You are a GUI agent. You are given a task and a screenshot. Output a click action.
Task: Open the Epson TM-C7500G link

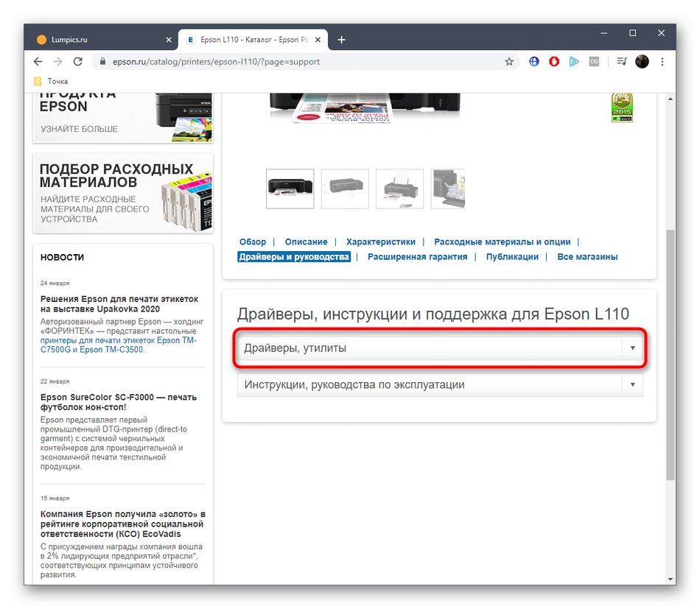coord(175,339)
